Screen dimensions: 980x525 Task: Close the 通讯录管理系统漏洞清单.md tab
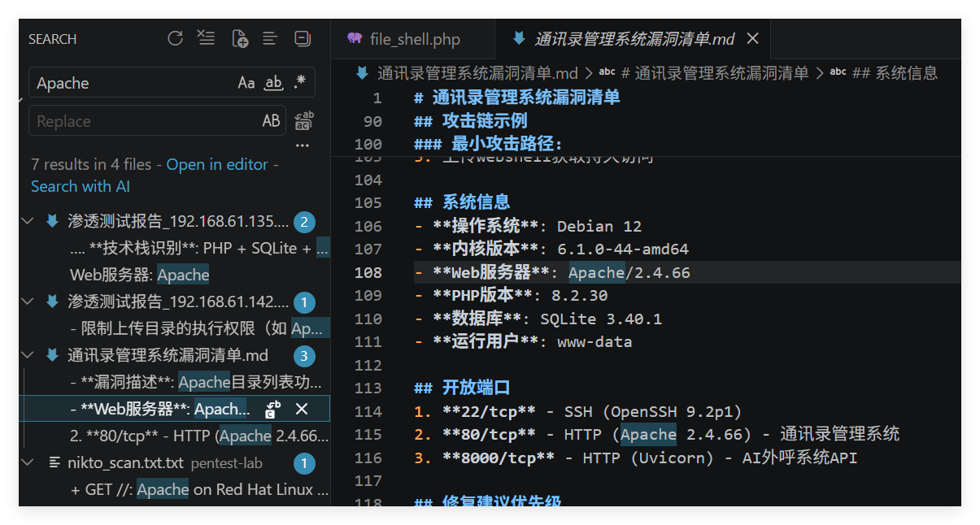tap(752, 38)
